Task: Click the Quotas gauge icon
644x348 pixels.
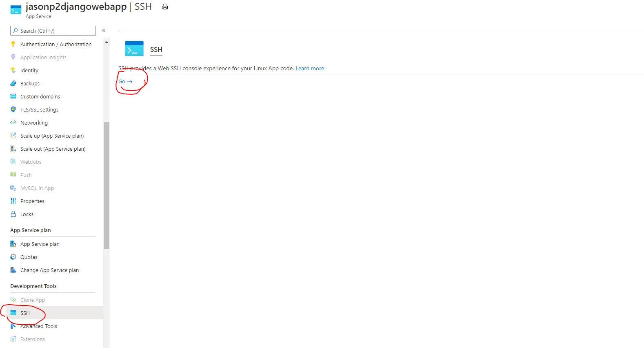Action: 13,257
